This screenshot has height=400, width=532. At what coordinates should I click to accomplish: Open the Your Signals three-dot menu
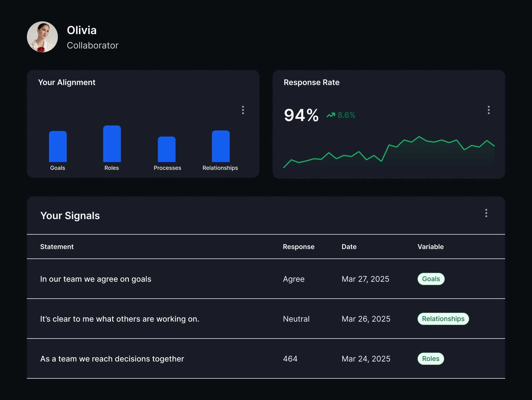(486, 213)
